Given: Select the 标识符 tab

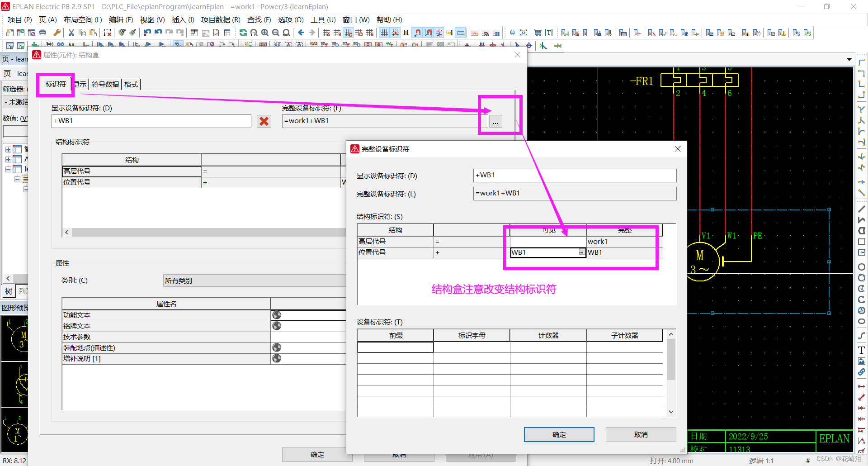Looking at the screenshot, I should click(x=56, y=84).
